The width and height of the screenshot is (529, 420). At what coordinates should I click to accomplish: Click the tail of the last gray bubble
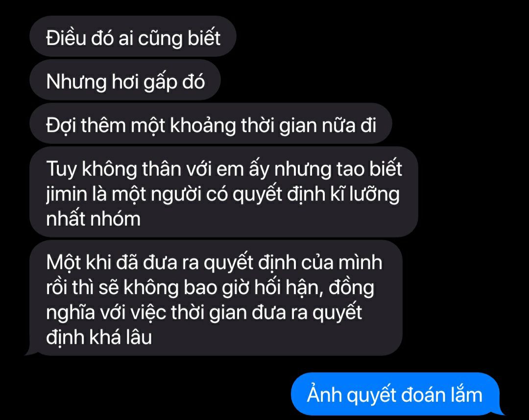(29, 352)
